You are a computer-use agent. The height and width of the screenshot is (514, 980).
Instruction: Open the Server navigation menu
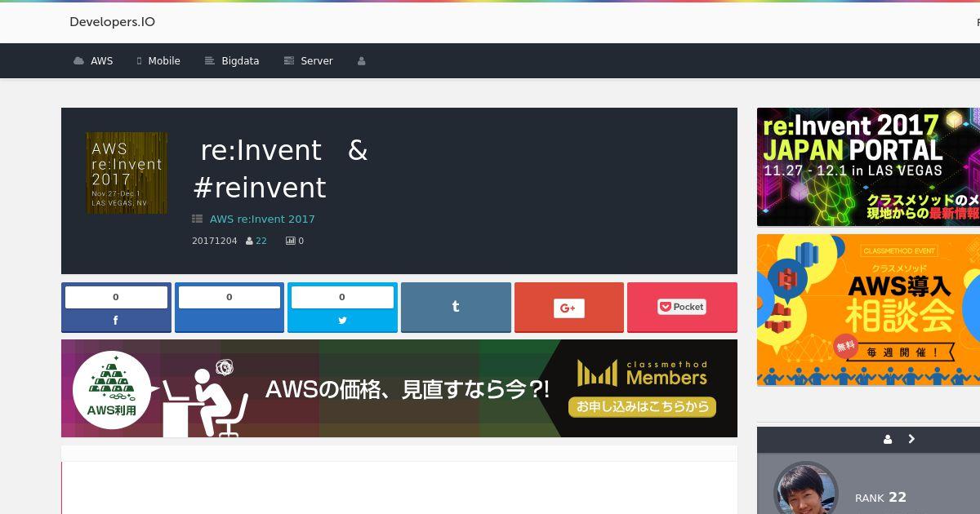point(308,61)
